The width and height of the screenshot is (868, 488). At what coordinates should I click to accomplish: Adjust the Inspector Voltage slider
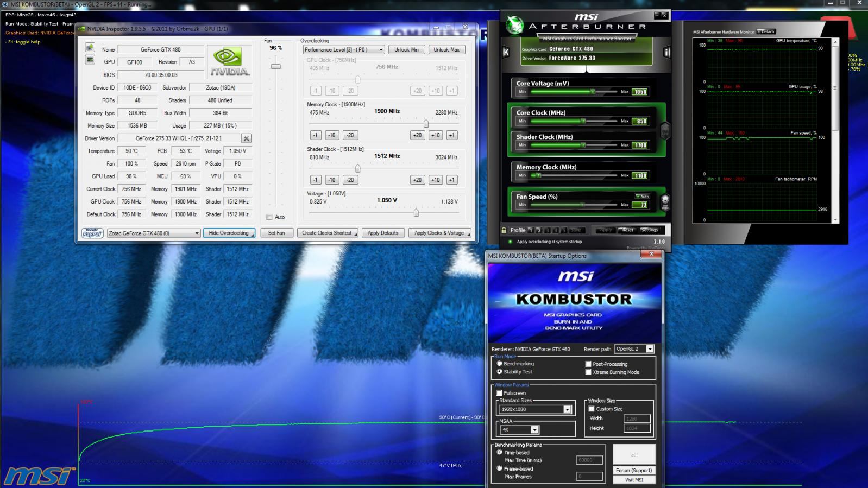coord(416,213)
